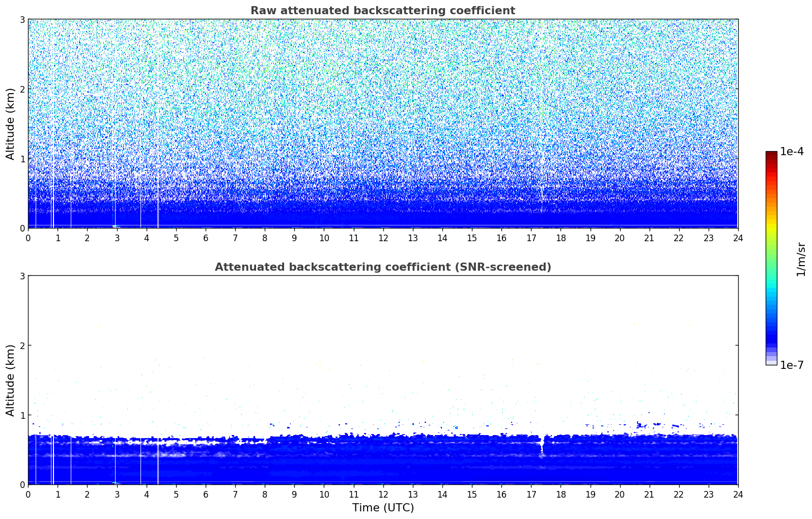The width and height of the screenshot is (812, 519).
Task: Click time tick '3' under the raw plot
Action: coord(117,238)
